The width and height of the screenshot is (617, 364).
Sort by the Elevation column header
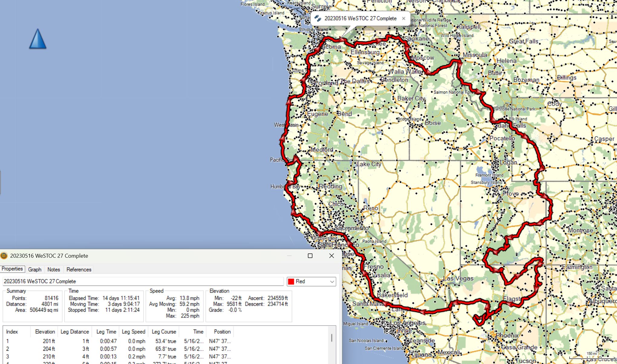[45, 332]
